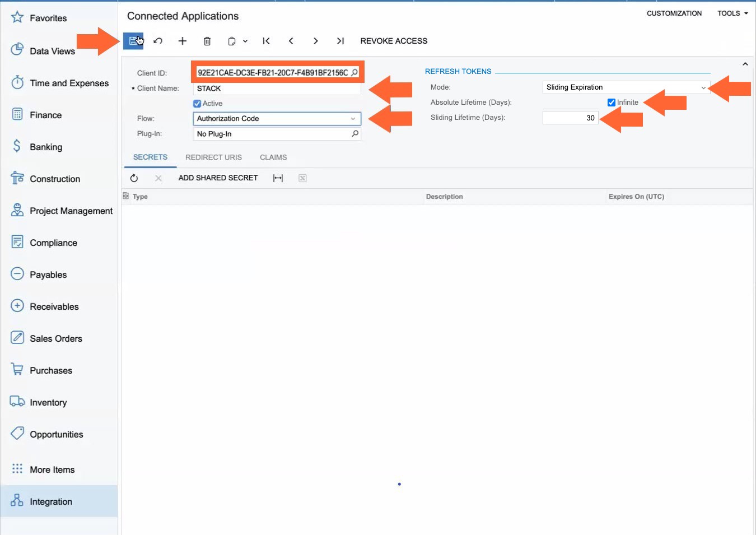
Task: Open the Mode dropdown
Action: (703, 87)
